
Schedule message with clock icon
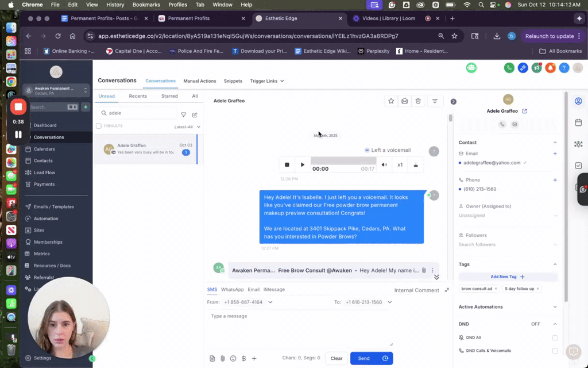[x=385, y=358]
